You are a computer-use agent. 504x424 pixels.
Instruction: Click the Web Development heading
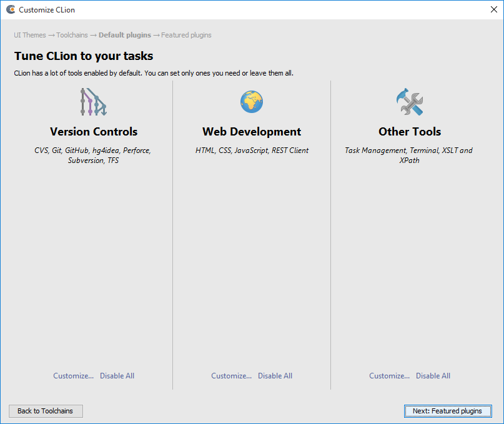tap(252, 132)
